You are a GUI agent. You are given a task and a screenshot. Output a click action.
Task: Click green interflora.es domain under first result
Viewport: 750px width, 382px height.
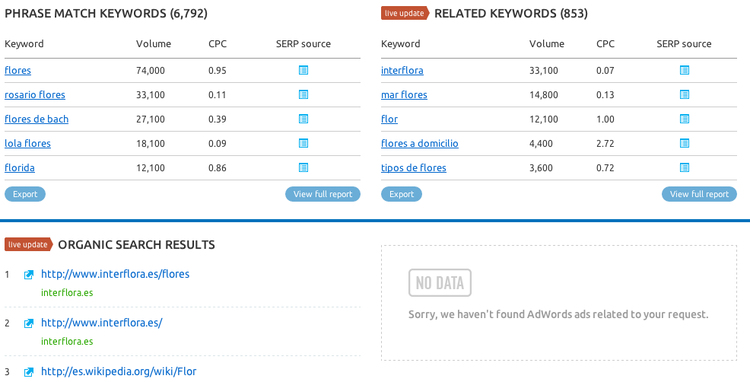pyautogui.click(x=67, y=293)
